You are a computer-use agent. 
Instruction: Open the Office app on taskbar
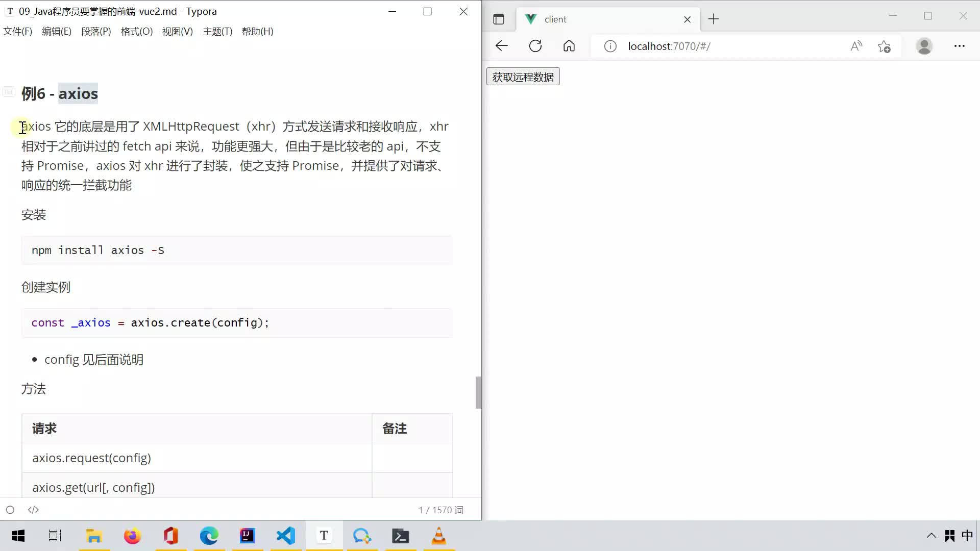click(x=170, y=536)
